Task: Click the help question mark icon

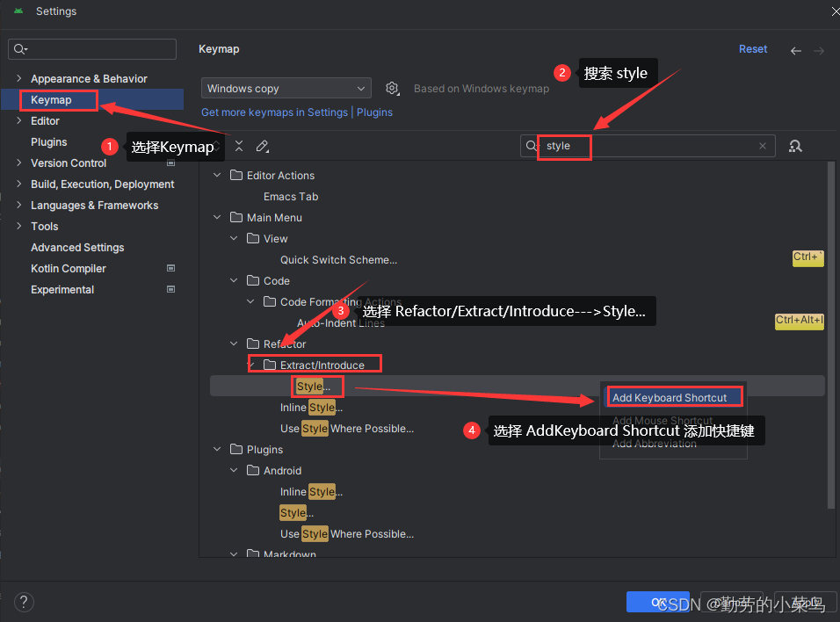Action: (x=24, y=602)
